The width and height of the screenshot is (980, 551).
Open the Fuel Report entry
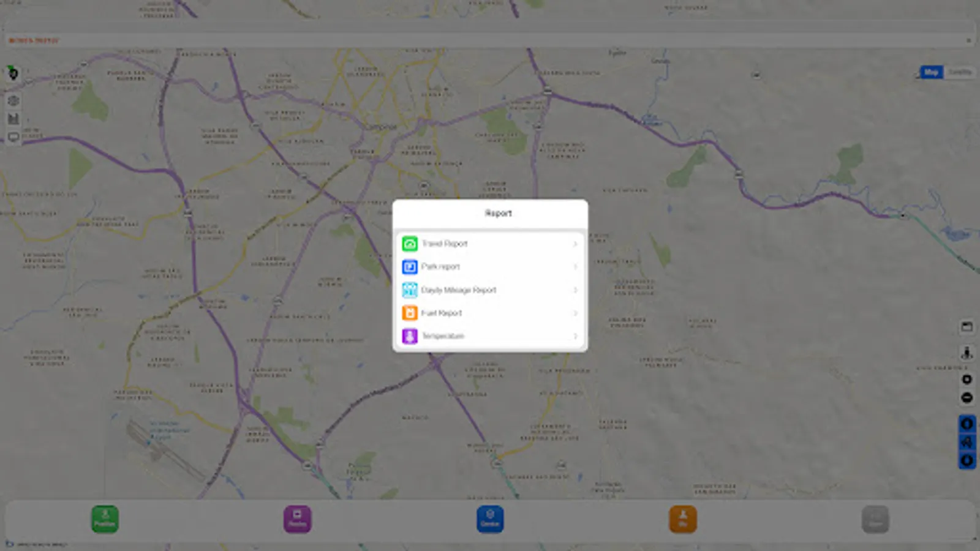(490, 313)
